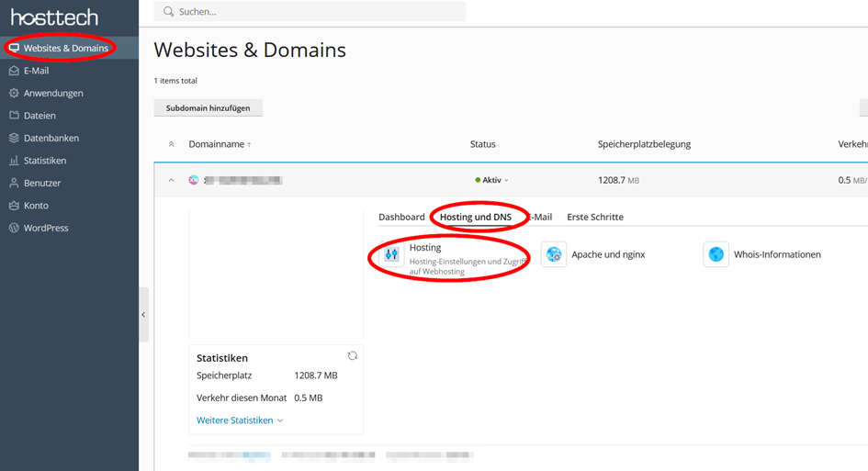
Task: Click the Apache und nginx icon
Action: pyautogui.click(x=554, y=254)
